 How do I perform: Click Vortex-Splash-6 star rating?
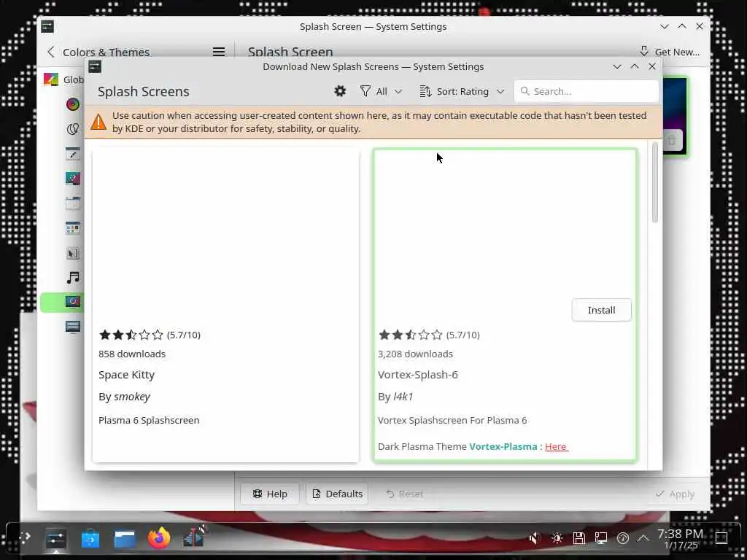point(410,335)
